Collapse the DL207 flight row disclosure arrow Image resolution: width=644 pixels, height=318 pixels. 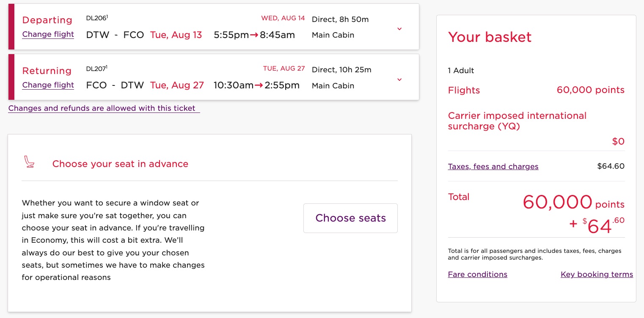click(x=399, y=79)
